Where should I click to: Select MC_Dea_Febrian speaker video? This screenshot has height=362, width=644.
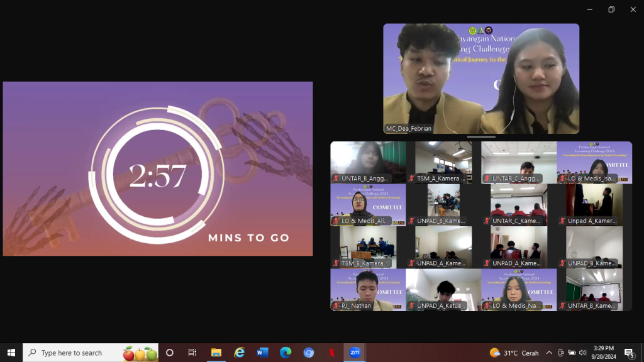(481, 79)
